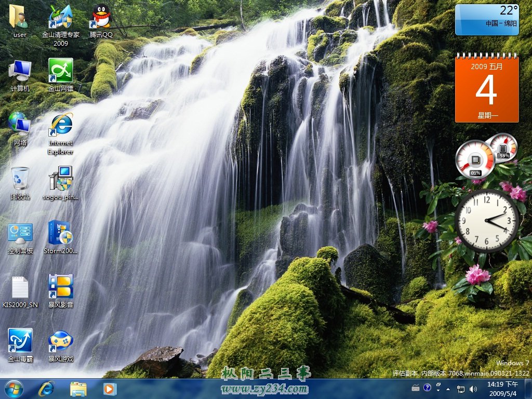Launch Windows Media Player from taskbar

[110, 389]
